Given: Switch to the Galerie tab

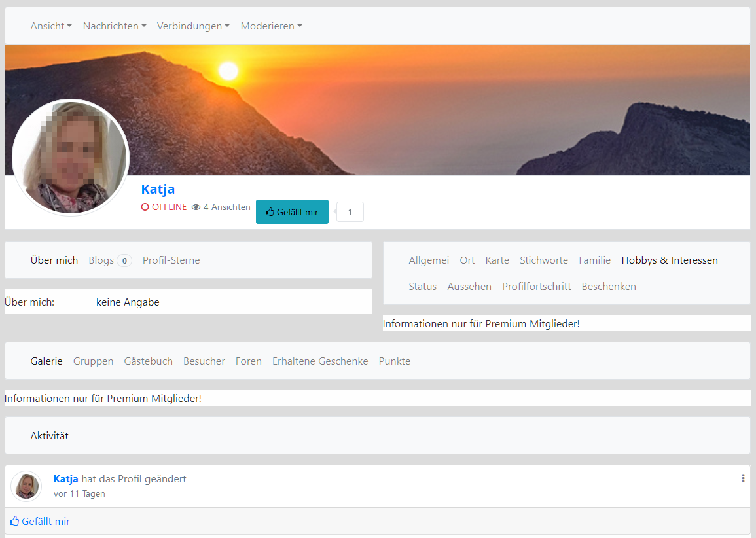Looking at the screenshot, I should 46,361.
